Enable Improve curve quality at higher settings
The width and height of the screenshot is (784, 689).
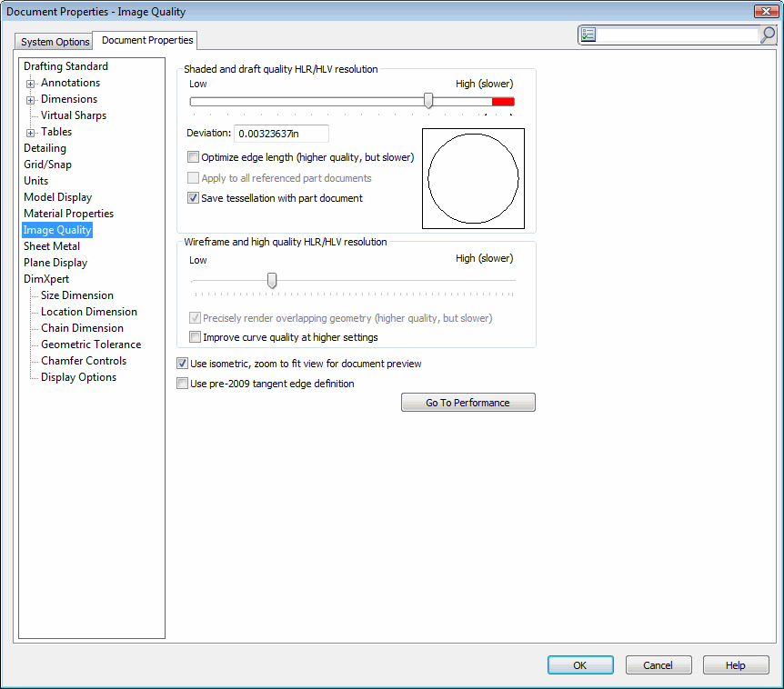195,337
